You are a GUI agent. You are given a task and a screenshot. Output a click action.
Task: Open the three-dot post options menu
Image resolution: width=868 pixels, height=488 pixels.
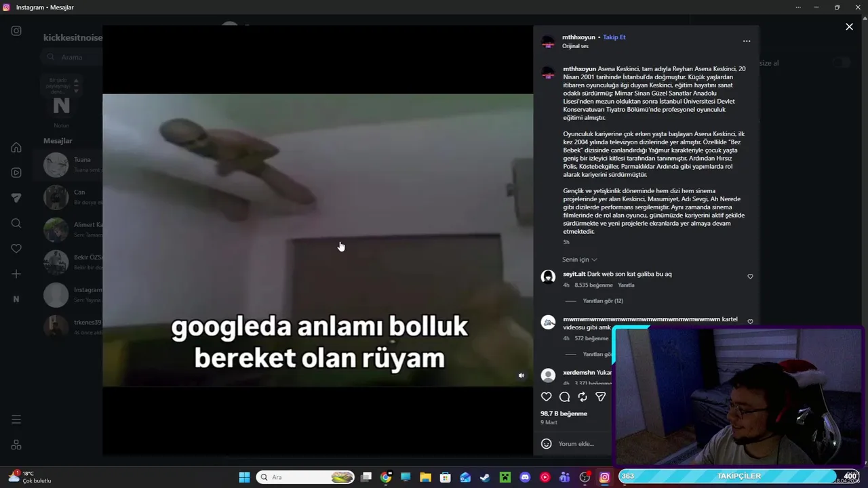pyautogui.click(x=747, y=41)
